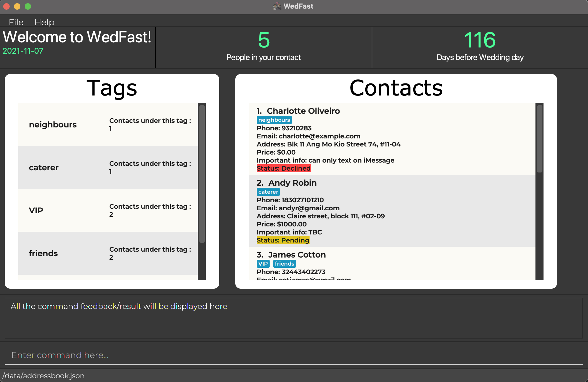The image size is (588, 382).
Task: Click the Contacts panel heading
Action: [396, 88]
